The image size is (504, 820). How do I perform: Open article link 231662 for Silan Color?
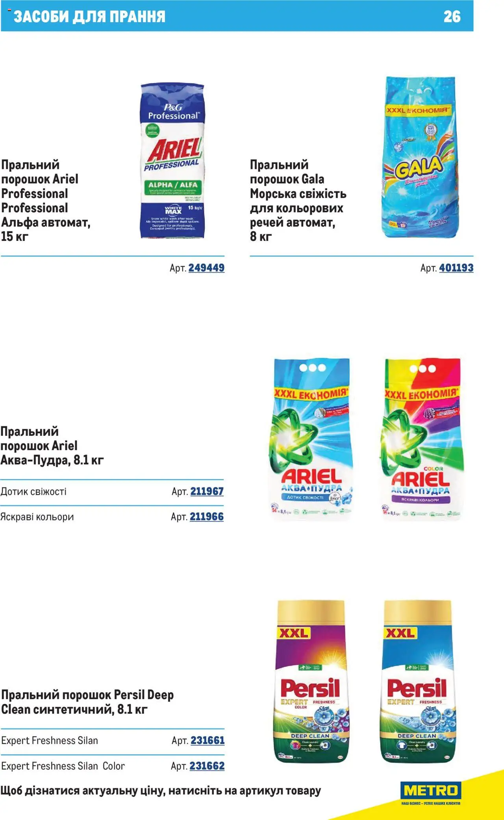pos(207,766)
